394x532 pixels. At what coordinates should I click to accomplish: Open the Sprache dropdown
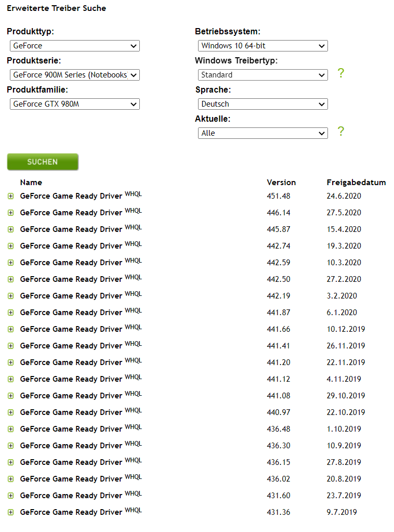tap(262, 104)
